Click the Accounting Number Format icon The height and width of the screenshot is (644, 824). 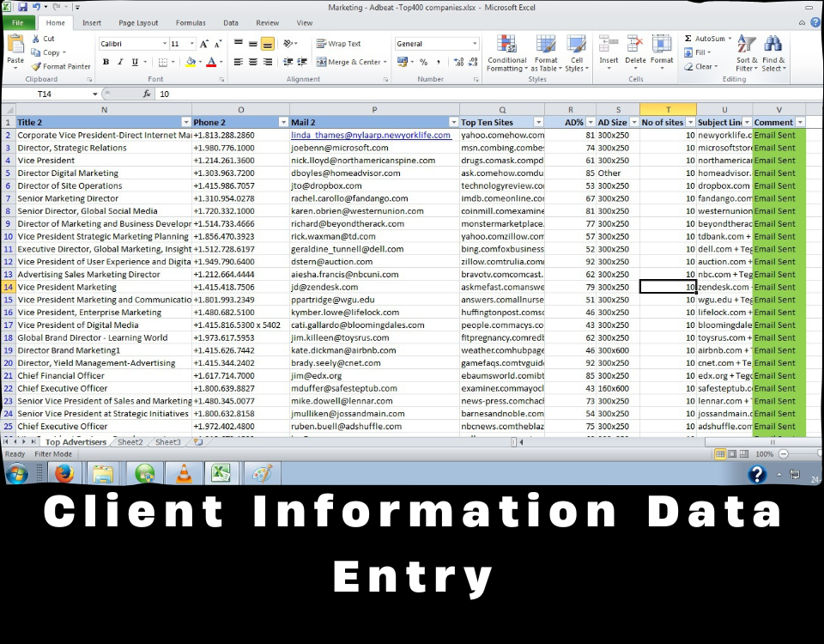click(403, 62)
